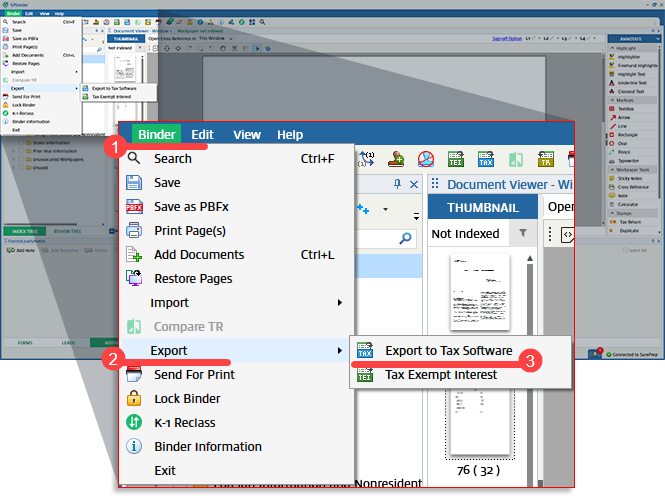Image resolution: width=665 pixels, height=500 pixels.
Task: Switch to the FORMS tab
Action: coord(25,343)
